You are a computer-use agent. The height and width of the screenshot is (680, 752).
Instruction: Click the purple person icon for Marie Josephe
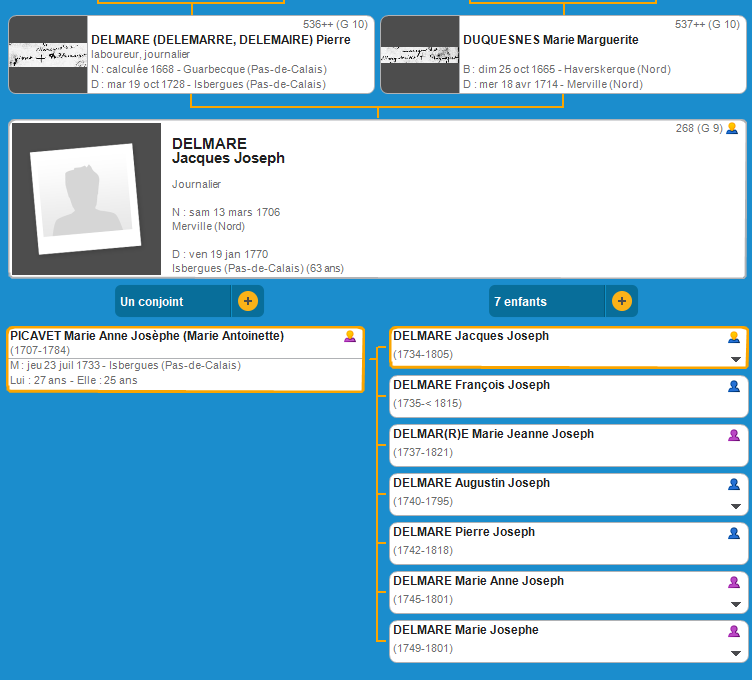(x=734, y=631)
